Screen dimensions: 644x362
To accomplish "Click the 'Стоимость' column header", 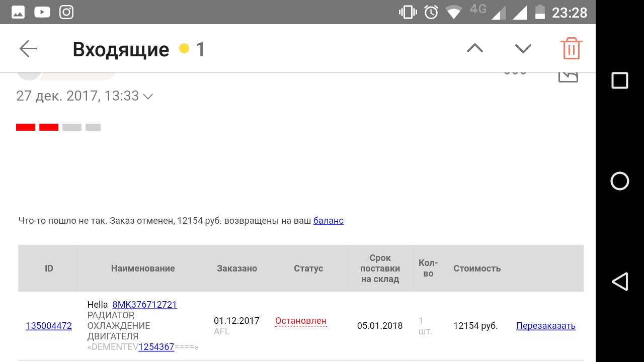I will [x=477, y=268].
